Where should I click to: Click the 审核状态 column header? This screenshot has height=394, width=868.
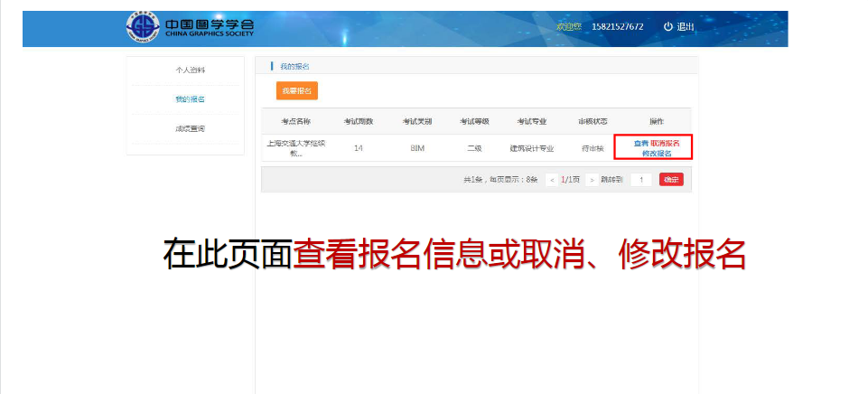(593, 121)
